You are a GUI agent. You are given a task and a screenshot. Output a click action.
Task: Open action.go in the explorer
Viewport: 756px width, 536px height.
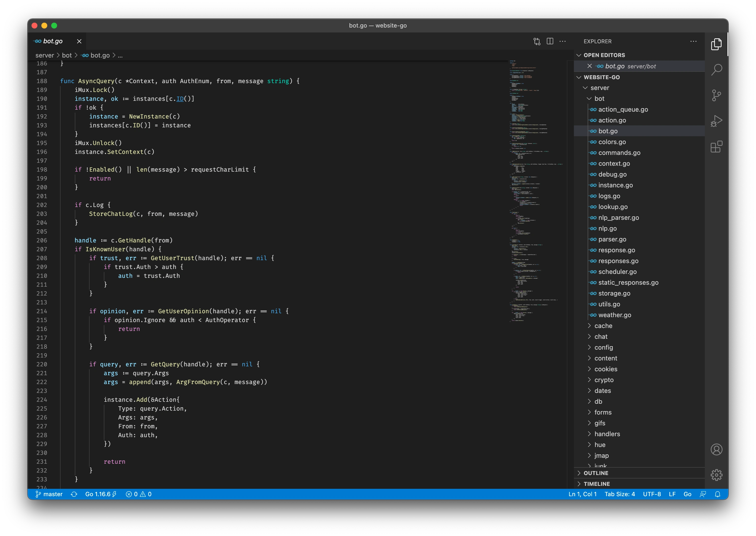[x=639, y=120]
